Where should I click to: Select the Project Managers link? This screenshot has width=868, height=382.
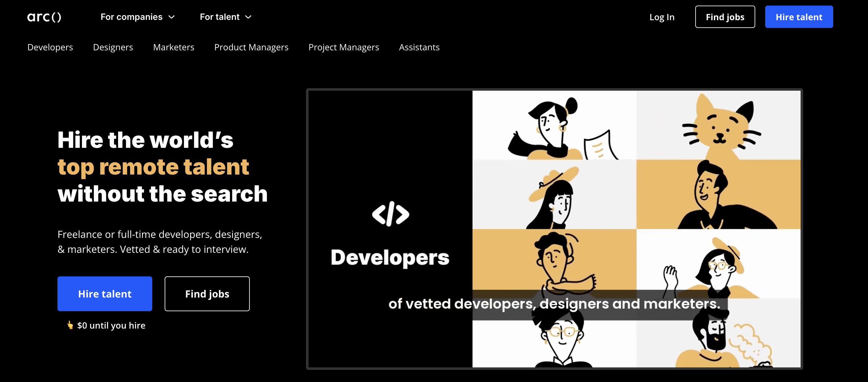pos(343,47)
